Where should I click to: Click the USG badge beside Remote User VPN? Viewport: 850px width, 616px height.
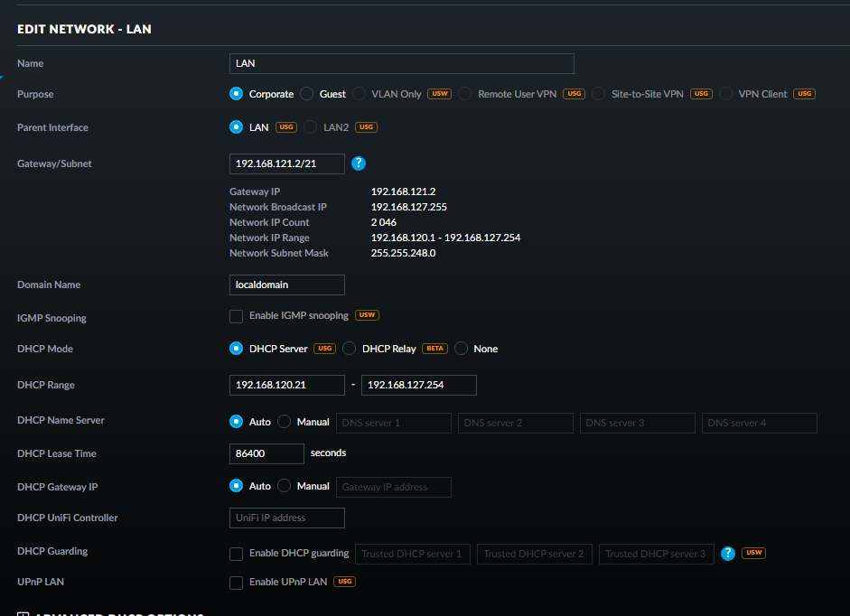click(574, 94)
